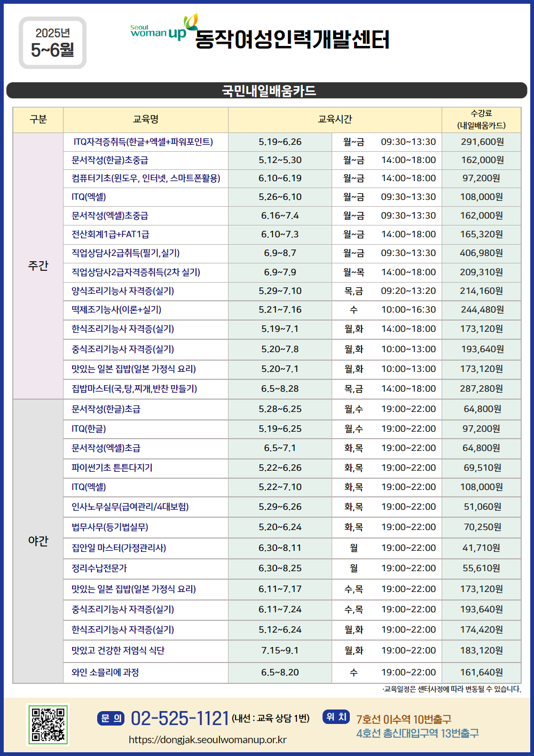Select 문서작성(엑셀)초중급 course

click(x=110, y=216)
